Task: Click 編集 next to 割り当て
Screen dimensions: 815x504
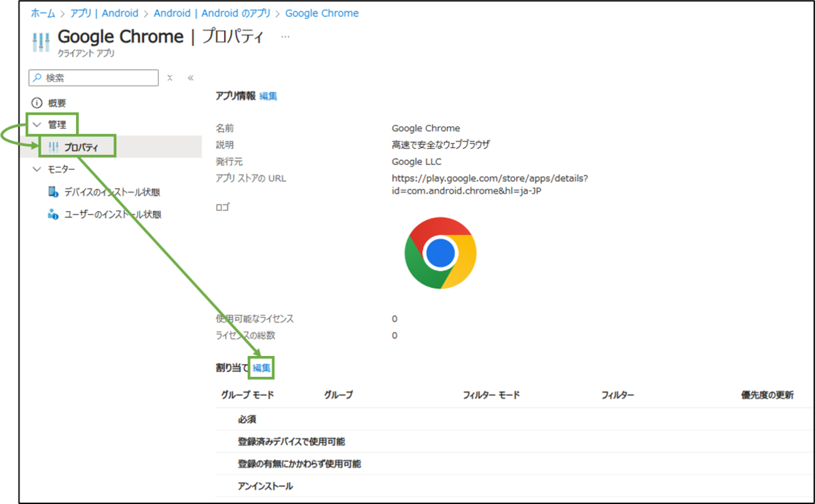Action: point(261,367)
